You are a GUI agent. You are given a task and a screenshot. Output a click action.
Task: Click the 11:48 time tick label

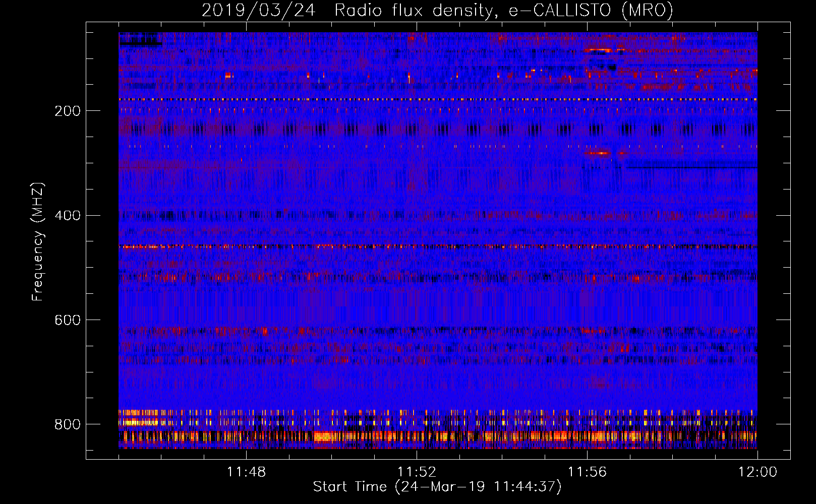(x=246, y=472)
